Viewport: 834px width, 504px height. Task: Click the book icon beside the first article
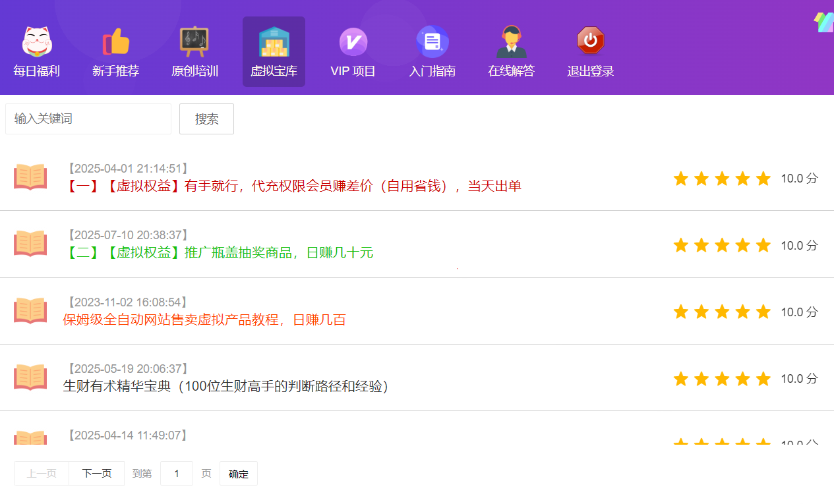point(30,177)
